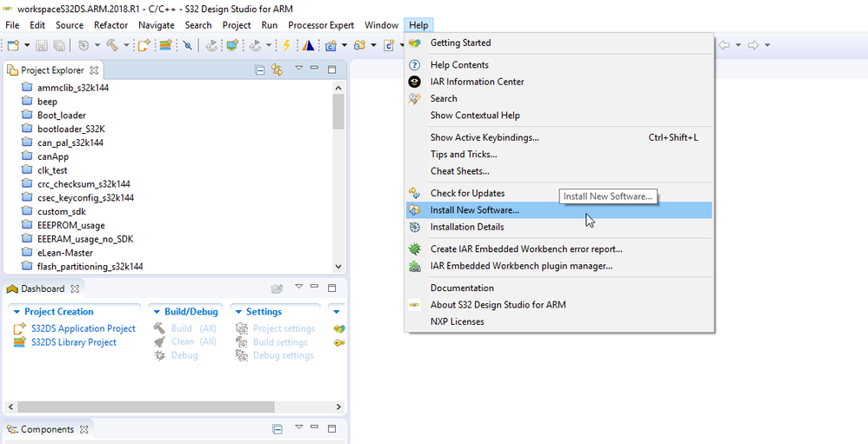Image resolution: width=868 pixels, height=444 pixels.
Task: Select the Boot_loader project
Action: [x=62, y=115]
